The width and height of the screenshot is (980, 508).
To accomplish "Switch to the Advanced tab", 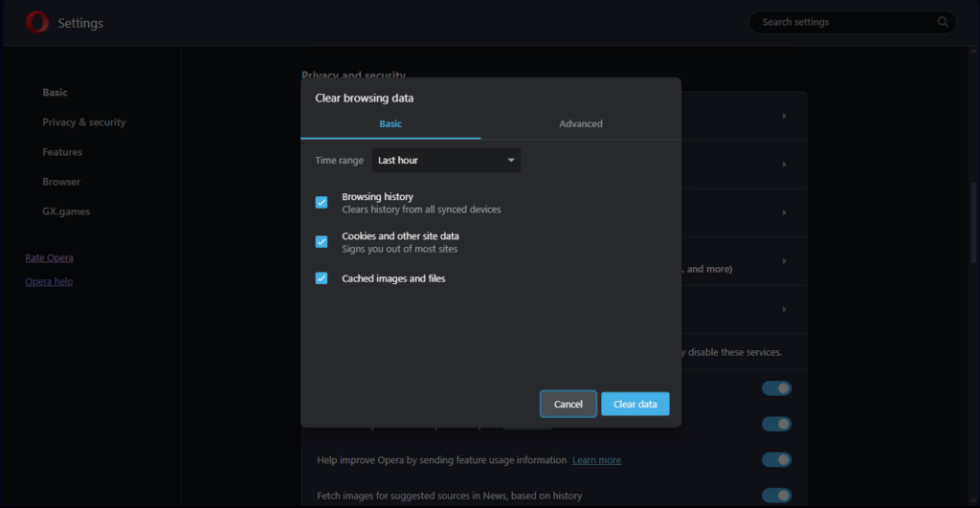I will [x=581, y=123].
